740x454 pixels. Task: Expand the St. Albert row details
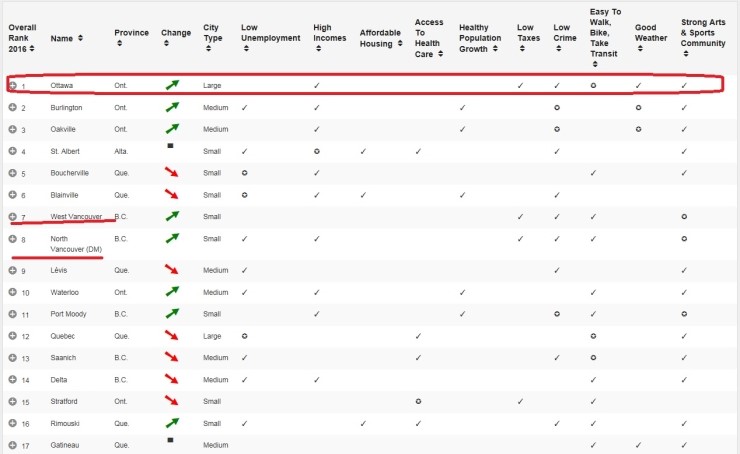[x=13, y=151]
